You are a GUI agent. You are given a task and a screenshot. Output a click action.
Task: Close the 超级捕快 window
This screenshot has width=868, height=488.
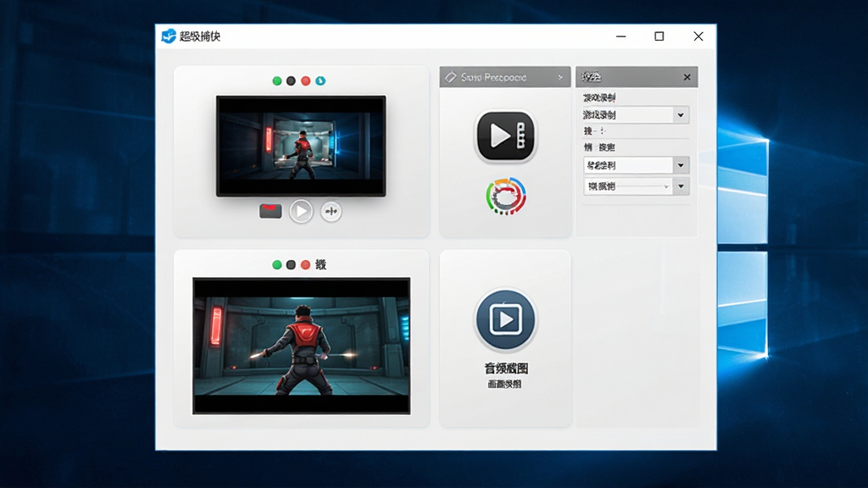click(698, 36)
